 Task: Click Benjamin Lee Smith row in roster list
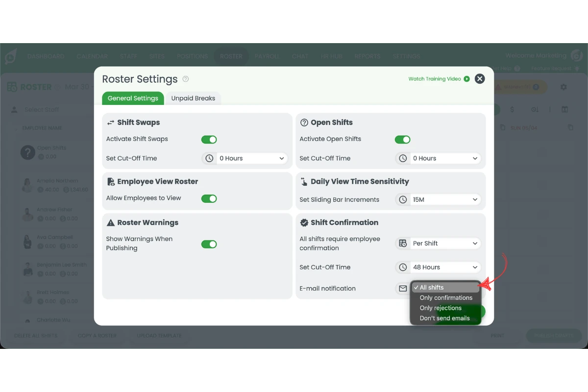click(56, 269)
